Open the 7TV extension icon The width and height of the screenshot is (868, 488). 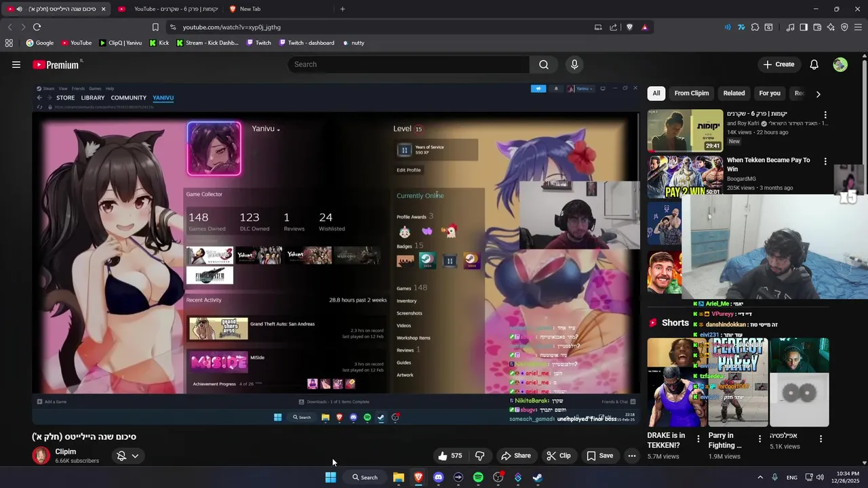741,27
